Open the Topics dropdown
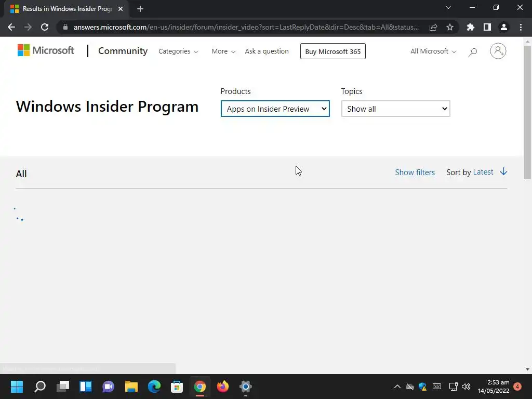Screen dimensions: 532x399 click(x=395, y=109)
